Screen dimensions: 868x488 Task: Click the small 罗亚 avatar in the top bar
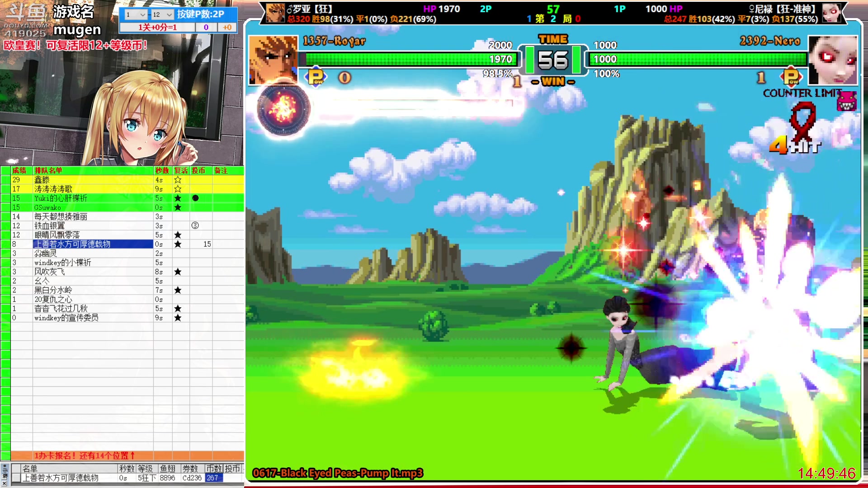tap(275, 13)
